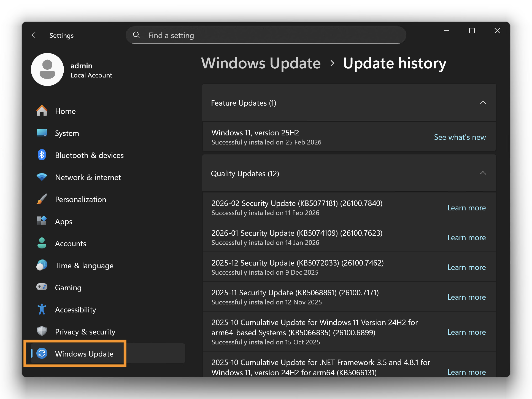Go to Time & language settings
This screenshot has height=399, width=532.
click(84, 266)
